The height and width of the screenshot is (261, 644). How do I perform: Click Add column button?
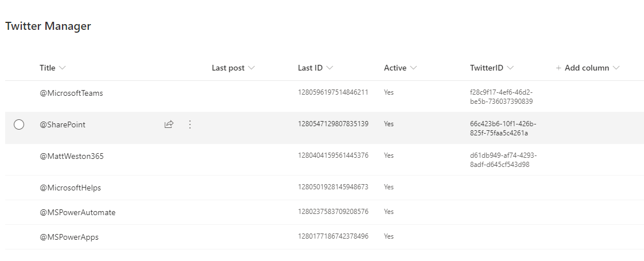coord(588,68)
